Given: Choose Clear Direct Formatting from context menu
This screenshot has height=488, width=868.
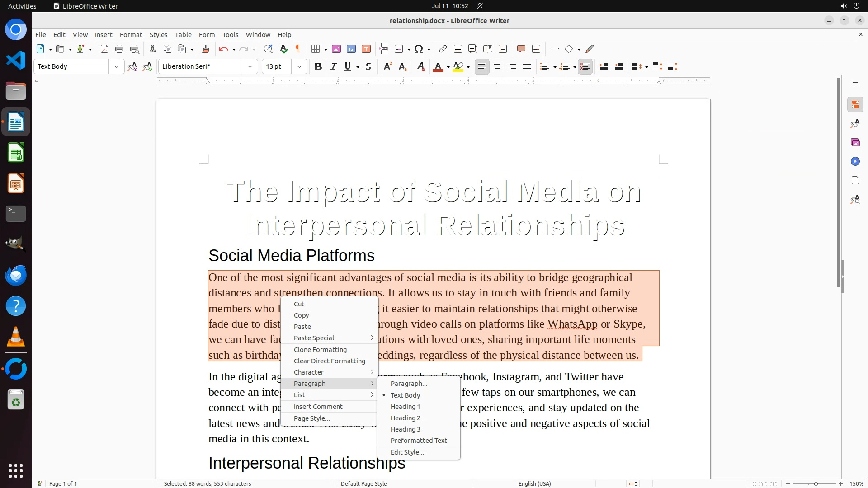Looking at the screenshot, I should 329,361.
